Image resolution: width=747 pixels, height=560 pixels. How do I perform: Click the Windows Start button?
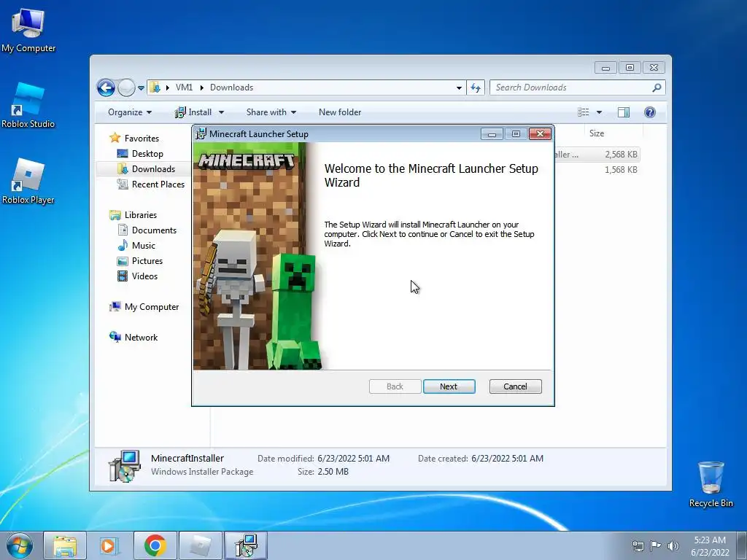coord(19,545)
